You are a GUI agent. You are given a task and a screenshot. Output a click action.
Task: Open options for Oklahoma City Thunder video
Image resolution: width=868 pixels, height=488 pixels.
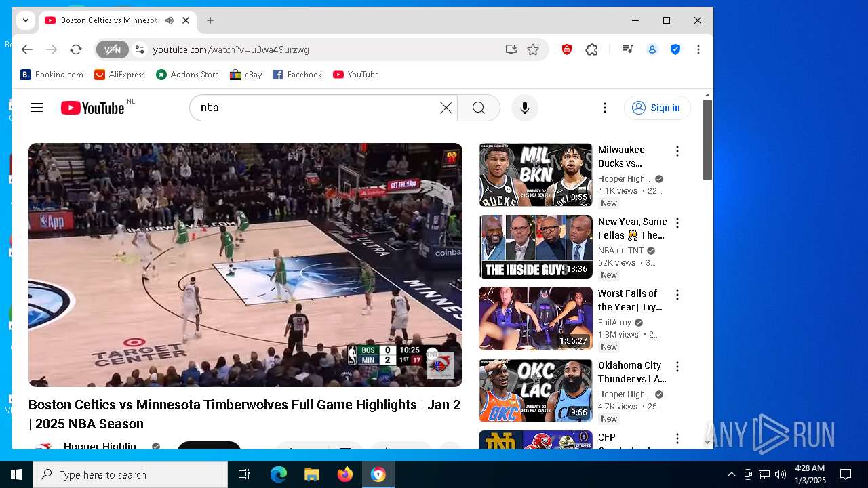click(x=677, y=367)
